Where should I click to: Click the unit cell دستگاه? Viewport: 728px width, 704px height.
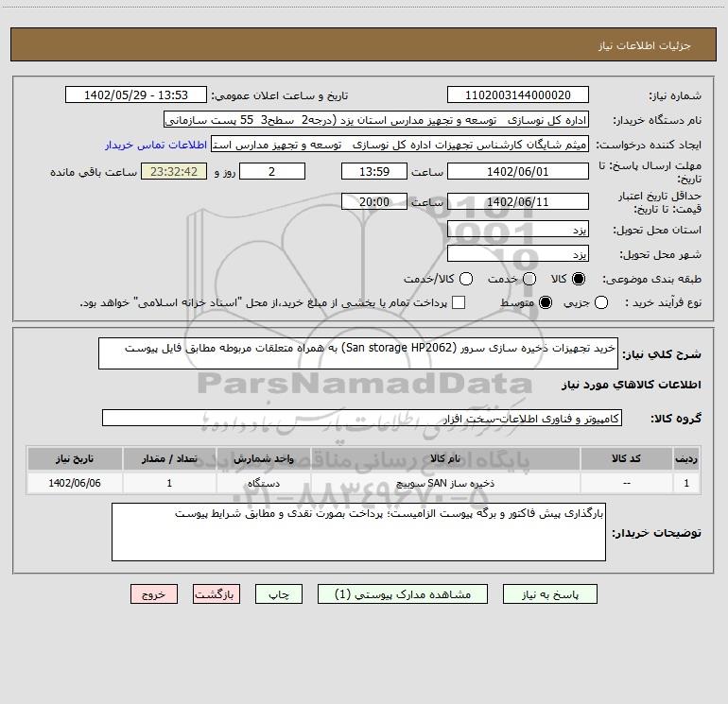pyautogui.click(x=263, y=483)
